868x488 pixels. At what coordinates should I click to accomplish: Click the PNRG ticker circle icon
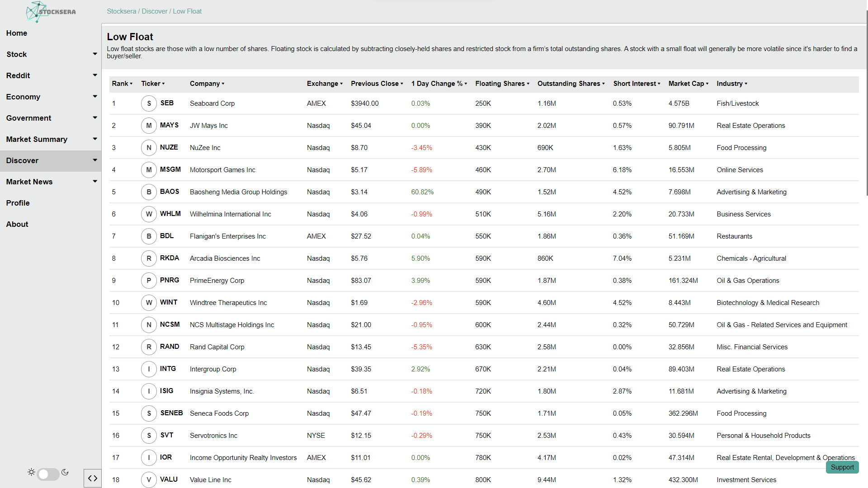pos(149,281)
